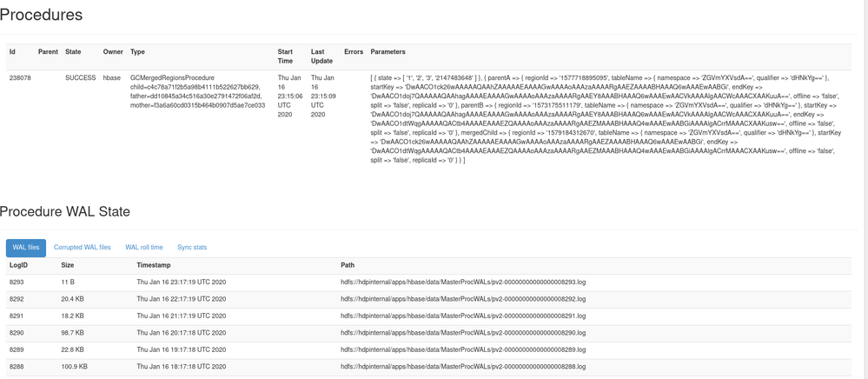Click the 18.2 KB size cell
The width and height of the screenshot is (868, 379).
coord(72,316)
